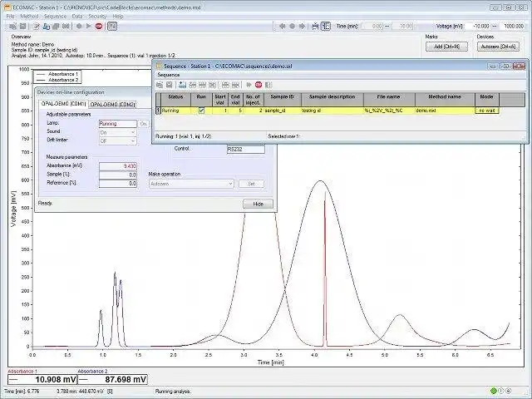
Task: Click the Control field showing RS232
Action: [x=246, y=149]
